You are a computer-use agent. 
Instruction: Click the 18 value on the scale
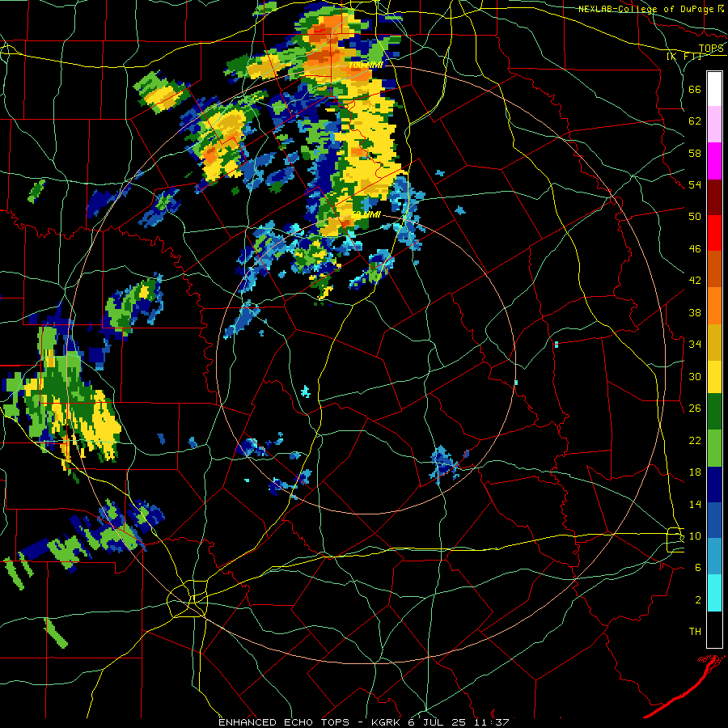[695, 472]
